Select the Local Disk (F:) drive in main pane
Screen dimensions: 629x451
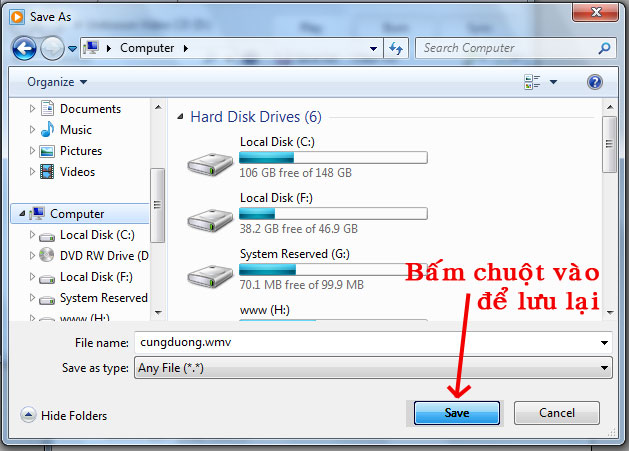[x=211, y=215]
